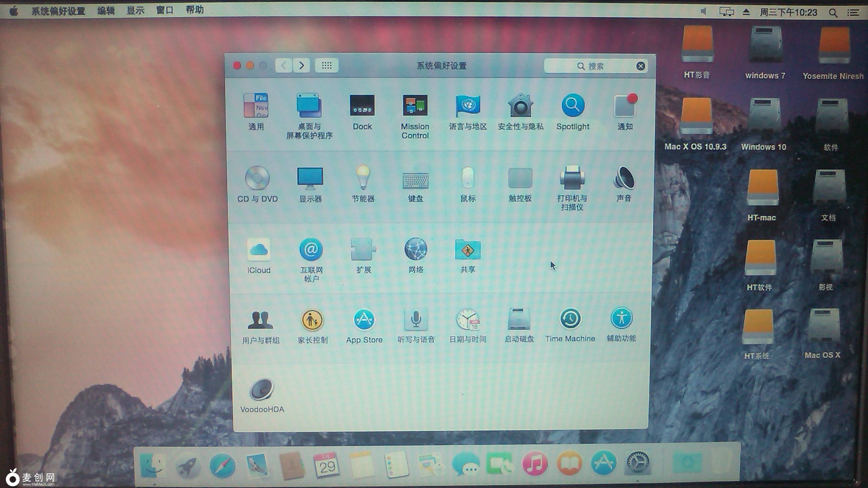Viewport: 868px width, 488px height.
Task: Open the Mission Control pane
Action: coord(415,106)
